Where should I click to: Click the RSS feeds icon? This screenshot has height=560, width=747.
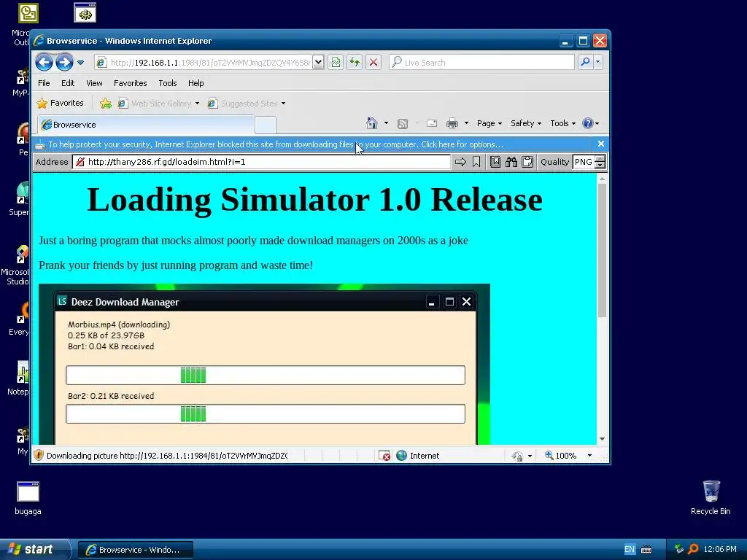coord(403,124)
